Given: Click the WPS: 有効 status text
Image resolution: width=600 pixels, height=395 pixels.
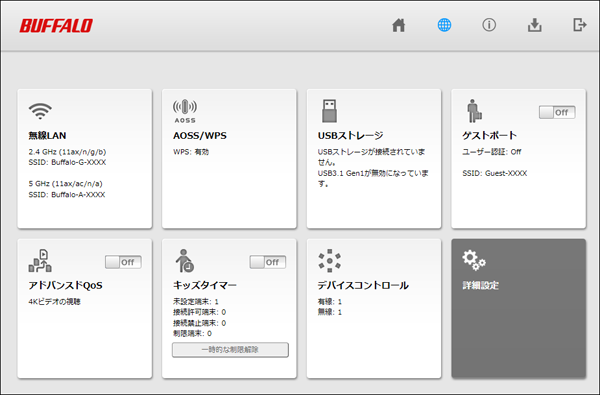Looking at the screenshot, I should click(x=191, y=152).
